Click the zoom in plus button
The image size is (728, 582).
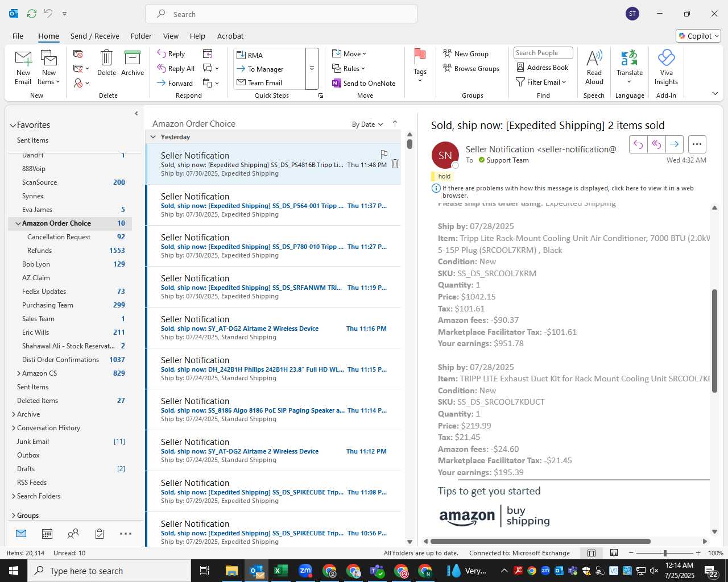[698, 553]
